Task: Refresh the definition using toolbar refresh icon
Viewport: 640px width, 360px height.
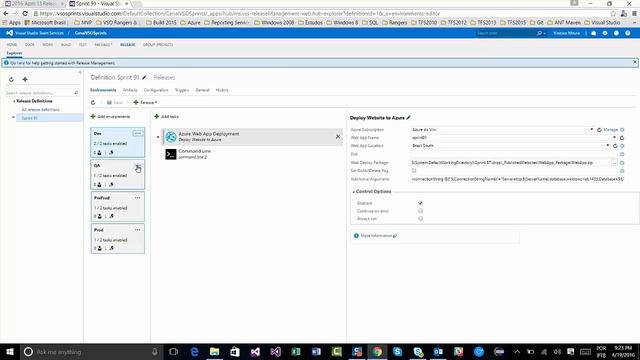Action: click(x=93, y=102)
